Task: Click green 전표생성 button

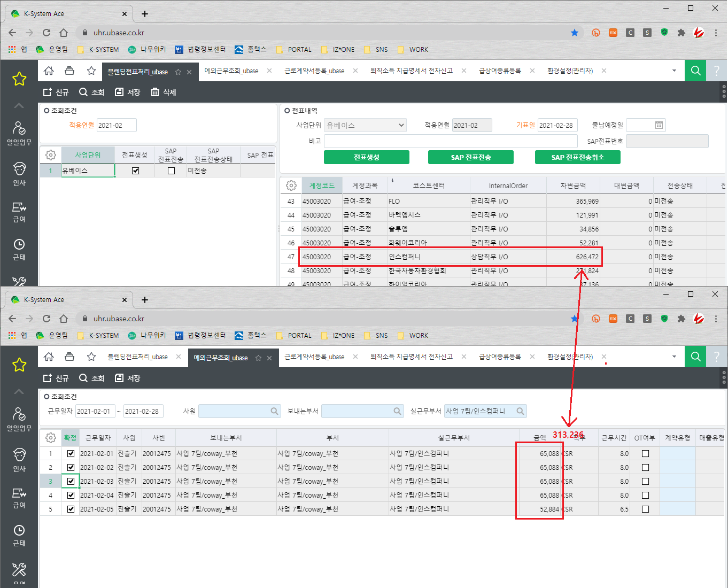Action: (x=367, y=157)
